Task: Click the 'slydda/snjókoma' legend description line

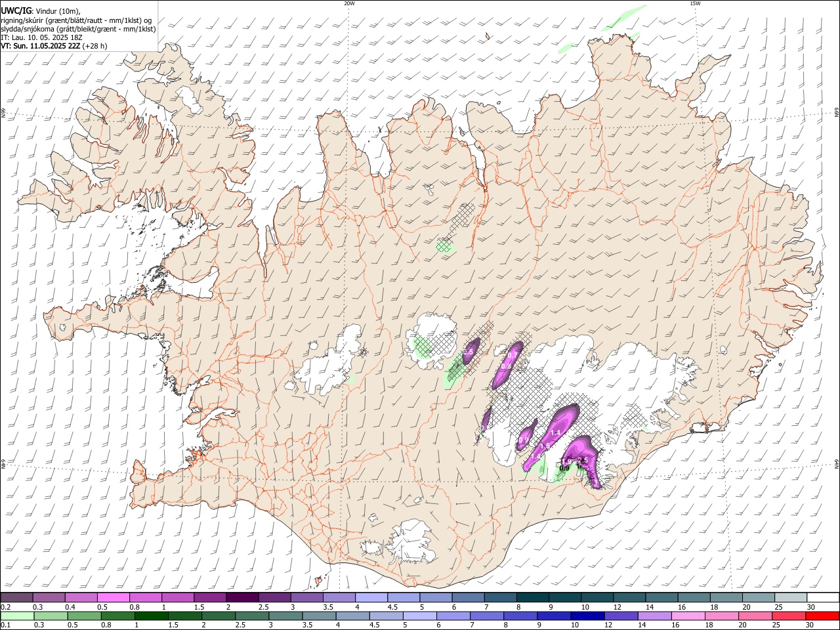Action: click(x=78, y=29)
